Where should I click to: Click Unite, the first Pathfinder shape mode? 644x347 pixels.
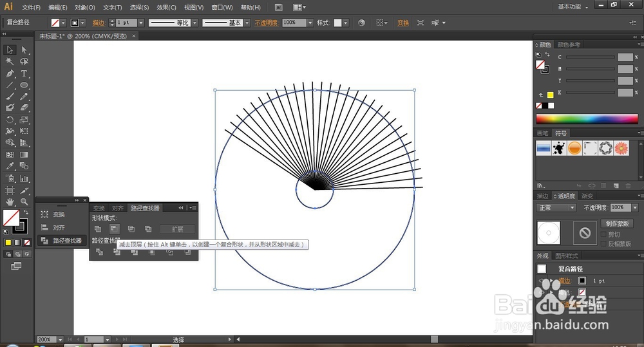(98, 229)
